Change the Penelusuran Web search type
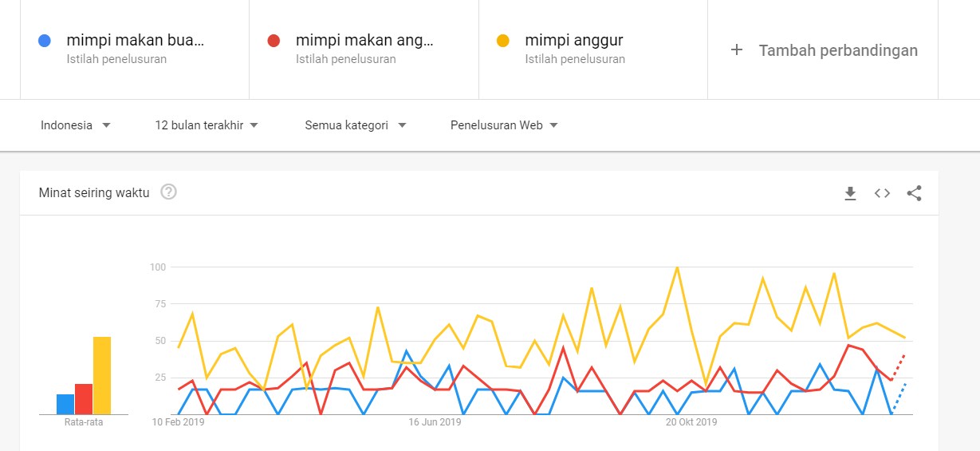The height and width of the screenshot is (451, 980). (504, 125)
